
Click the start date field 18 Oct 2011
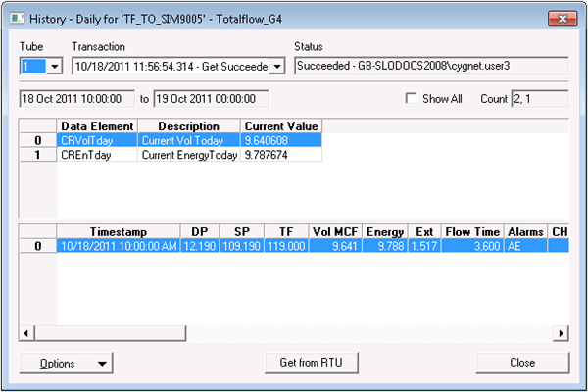[x=76, y=99]
